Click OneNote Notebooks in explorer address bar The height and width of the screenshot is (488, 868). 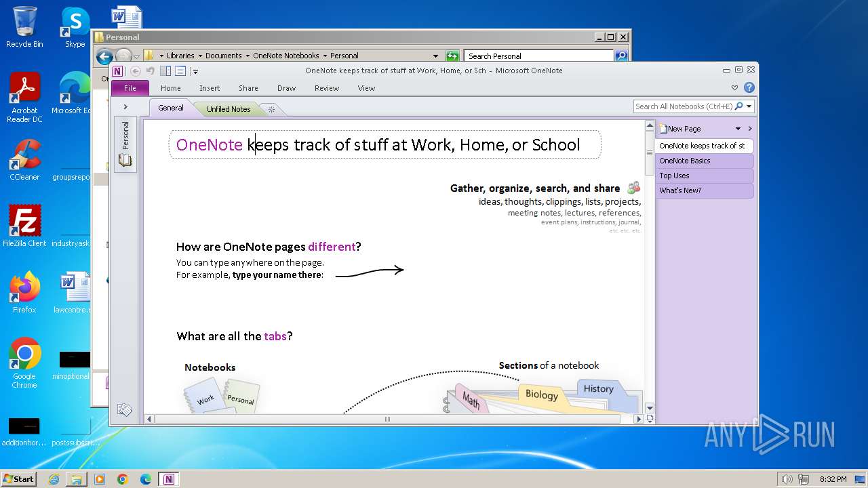286,56
